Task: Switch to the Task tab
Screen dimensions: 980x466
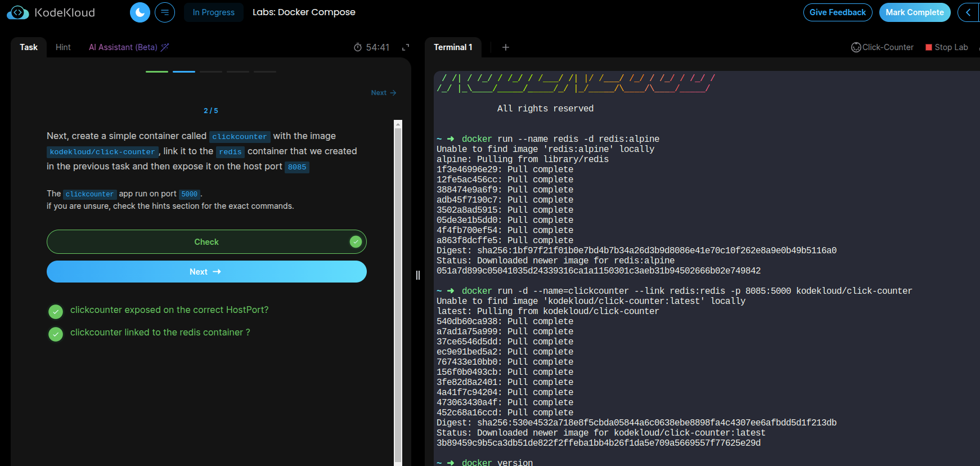Action: click(x=29, y=47)
